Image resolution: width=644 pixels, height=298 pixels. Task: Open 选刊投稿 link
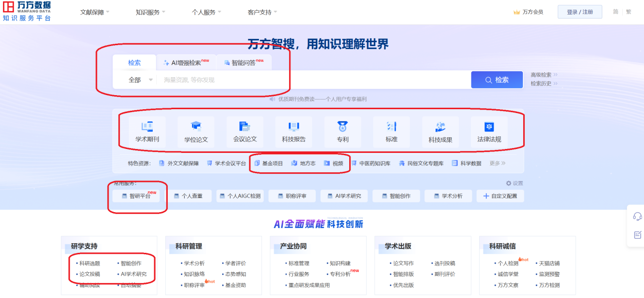(x=445, y=264)
